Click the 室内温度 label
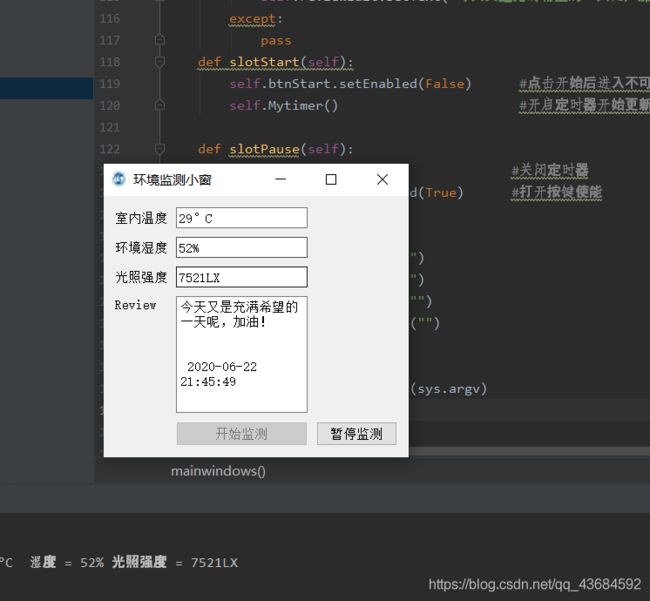The height and width of the screenshot is (601, 650). [141, 218]
